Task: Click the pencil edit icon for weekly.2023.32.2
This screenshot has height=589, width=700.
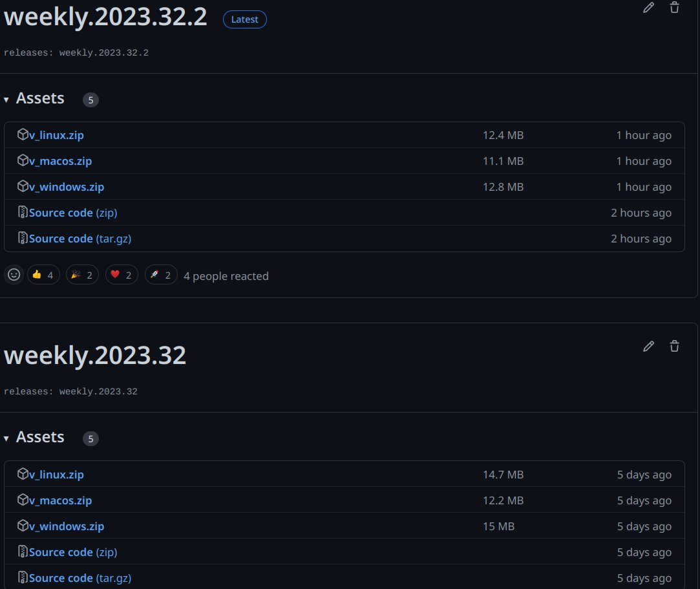Action: [x=648, y=7]
